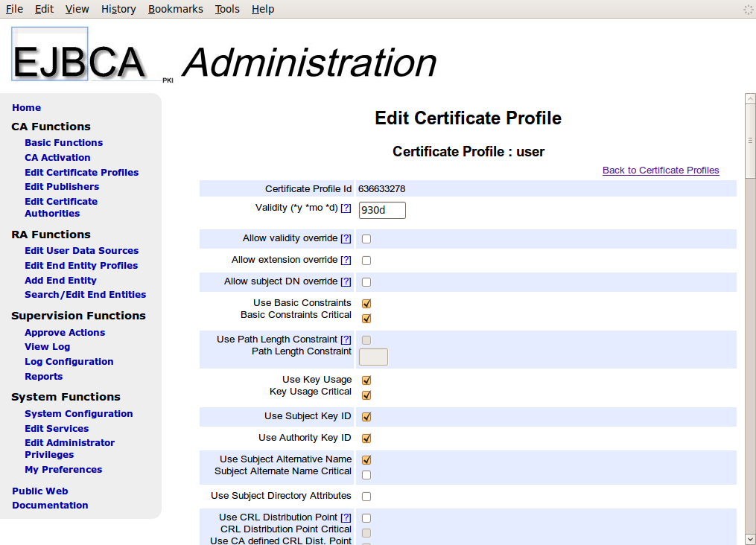Open Edit End Entity Profiles in sidebar
This screenshot has width=756, height=545.
point(81,266)
